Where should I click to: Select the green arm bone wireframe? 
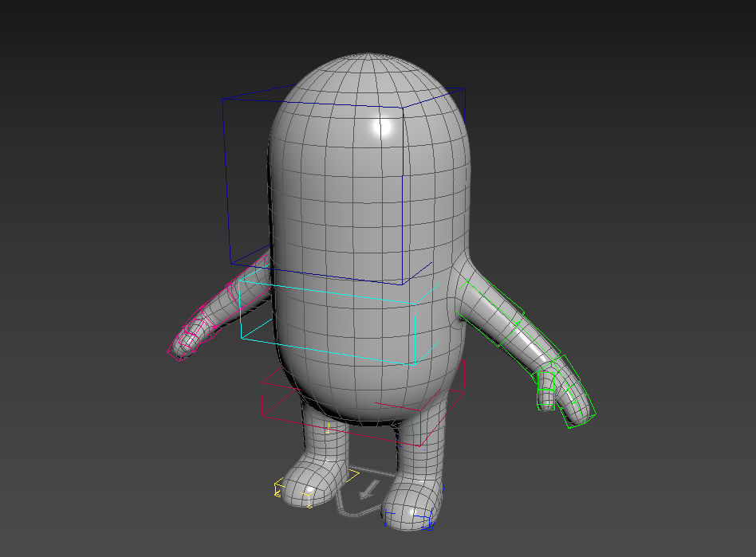(x=527, y=353)
